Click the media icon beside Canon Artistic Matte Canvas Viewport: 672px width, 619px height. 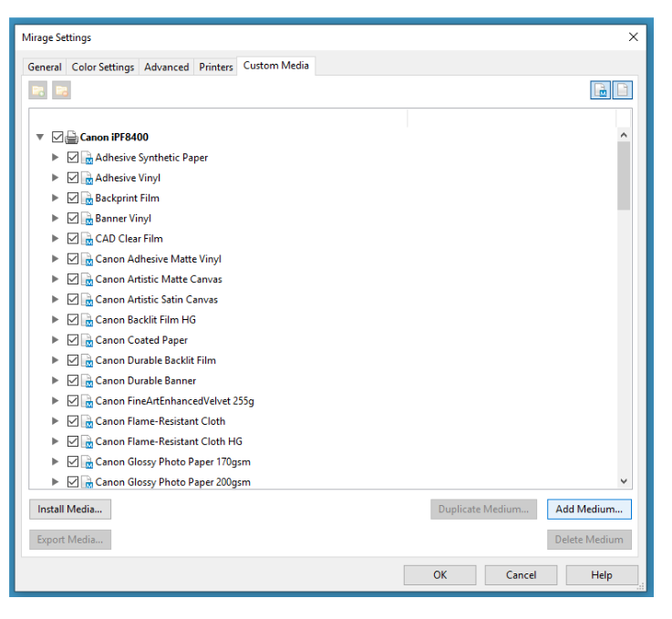pos(88,279)
